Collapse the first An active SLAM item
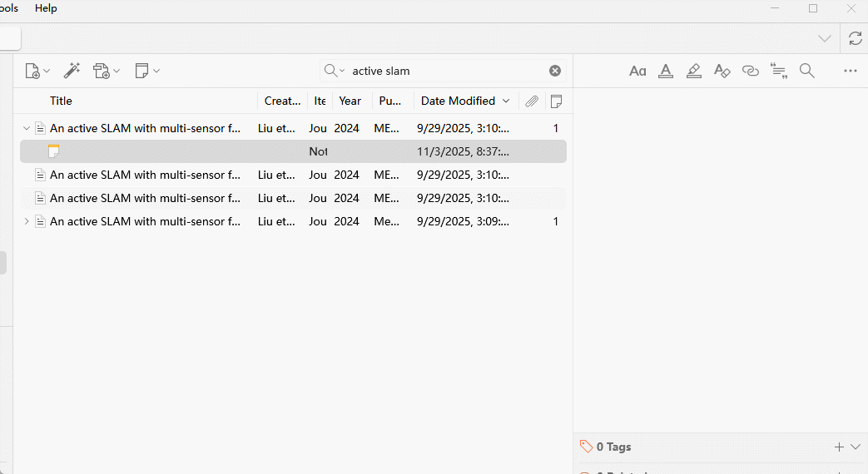The height and width of the screenshot is (474, 868). (x=26, y=128)
